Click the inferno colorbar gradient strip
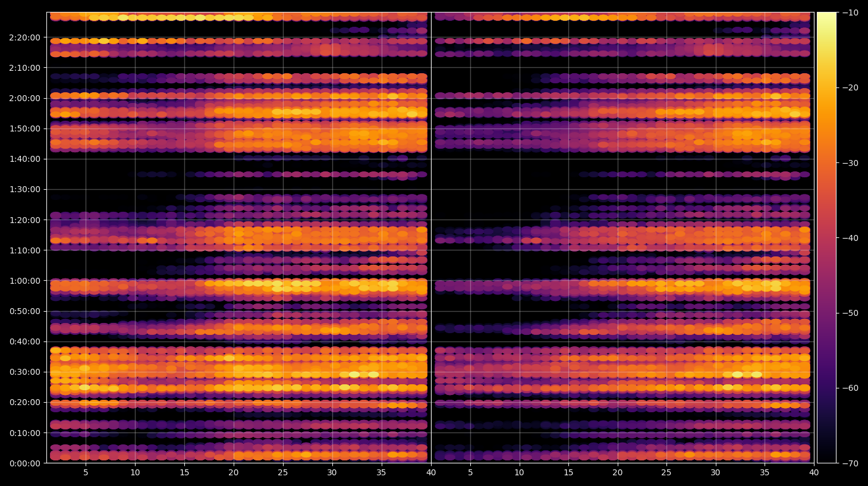The image size is (868, 486). [x=826, y=237]
